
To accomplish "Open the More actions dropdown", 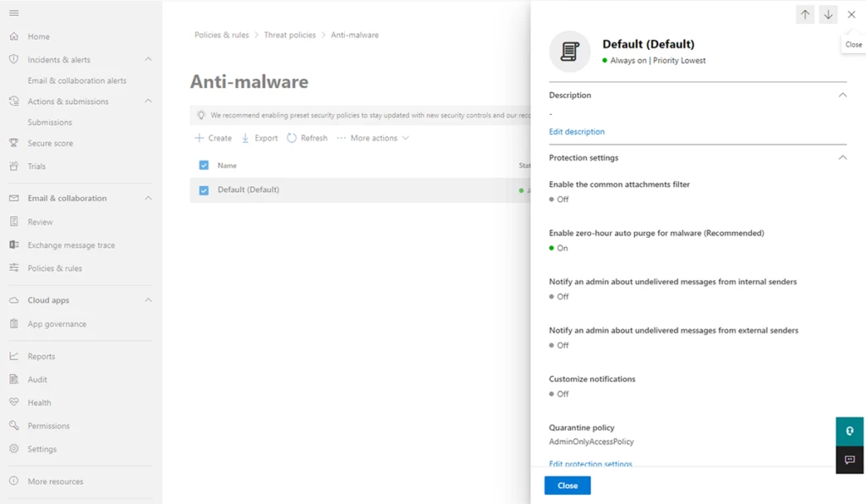I will pyautogui.click(x=370, y=138).
